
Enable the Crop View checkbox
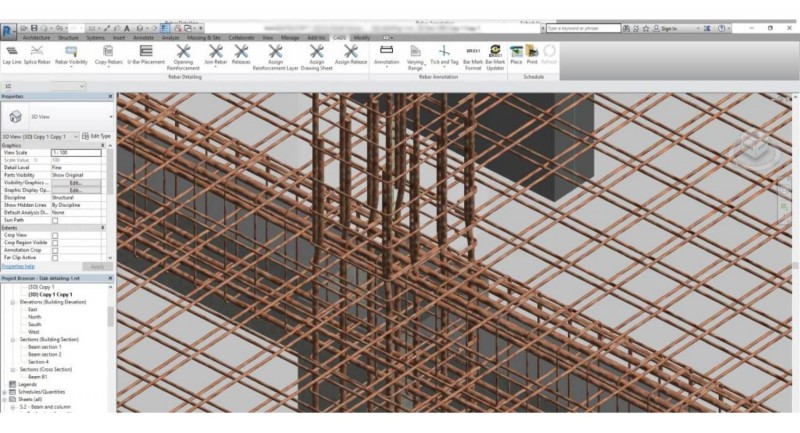pyautogui.click(x=55, y=236)
